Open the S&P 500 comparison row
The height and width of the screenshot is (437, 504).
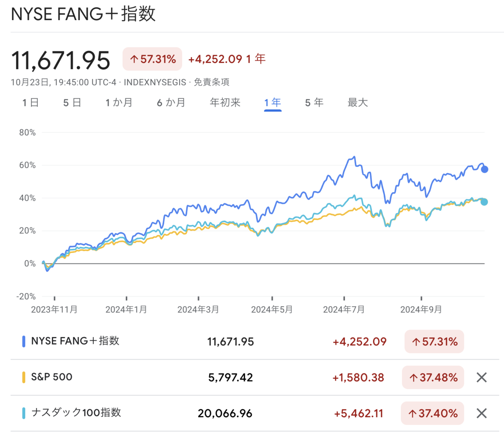click(52, 377)
